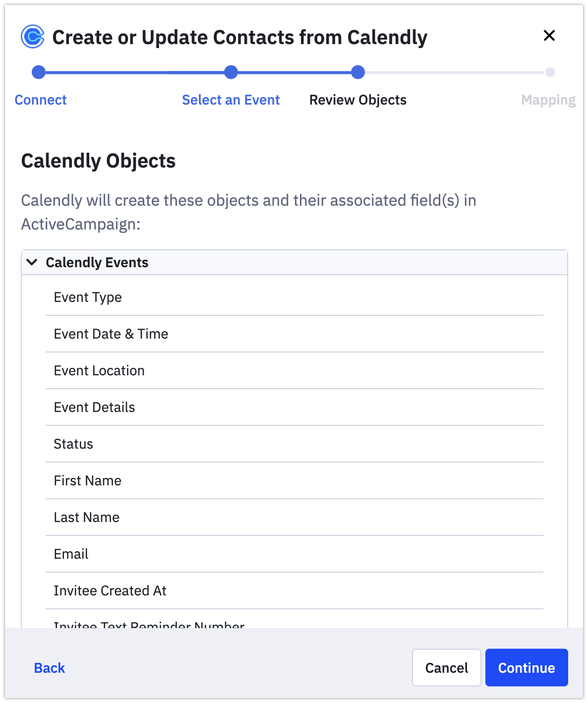The width and height of the screenshot is (588, 703).
Task: Select the Event Date & Time row
Action: coord(294,334)
